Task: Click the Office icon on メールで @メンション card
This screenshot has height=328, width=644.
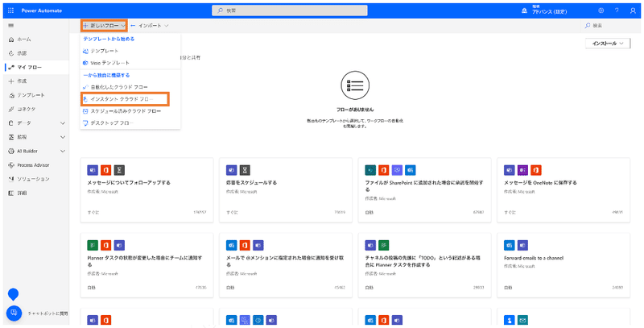Action: [246, 245]
